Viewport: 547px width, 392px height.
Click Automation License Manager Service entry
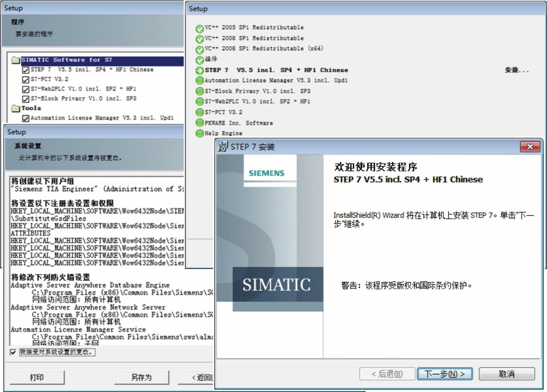click(78, 329)
